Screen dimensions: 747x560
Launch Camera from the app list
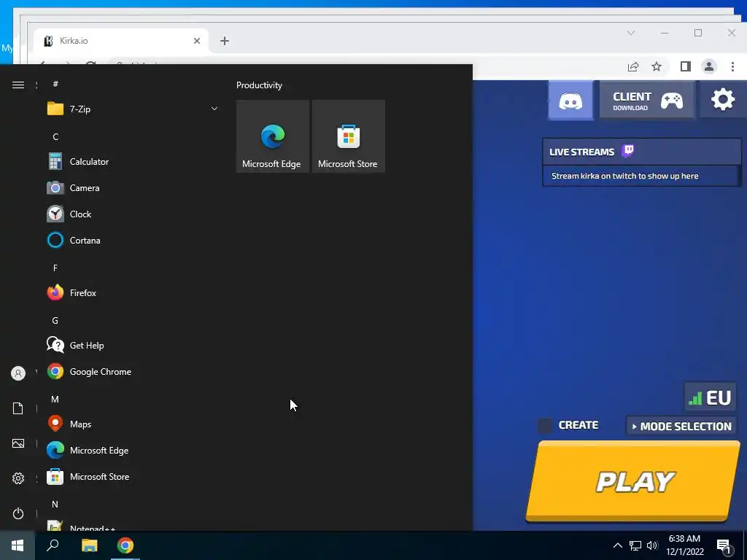point(133,187)
